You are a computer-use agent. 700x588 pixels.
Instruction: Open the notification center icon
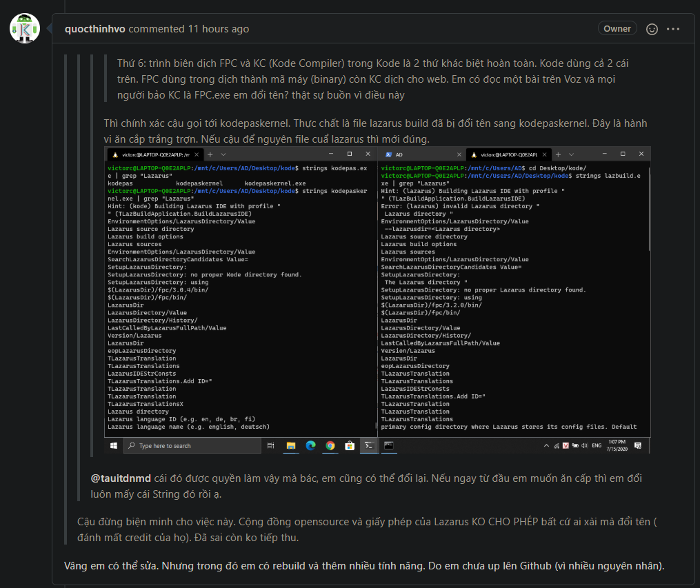coord(638,446)
